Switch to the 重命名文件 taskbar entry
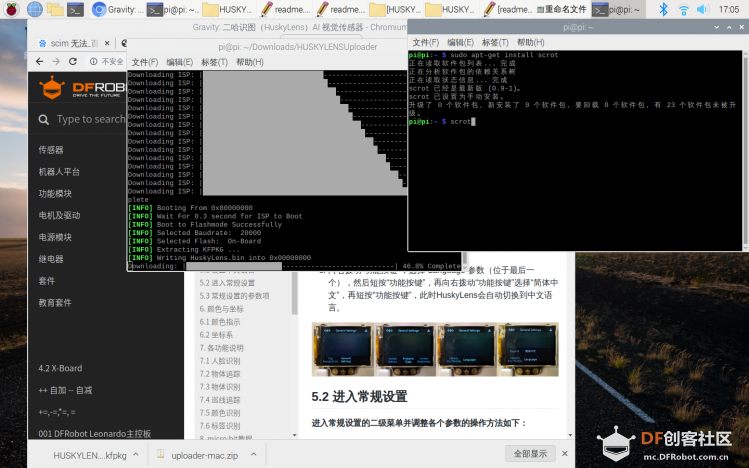 click(562, 9)
